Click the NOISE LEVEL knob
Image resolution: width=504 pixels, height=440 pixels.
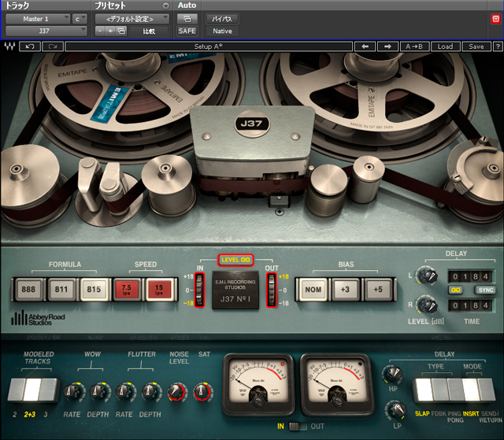(176, 391)
